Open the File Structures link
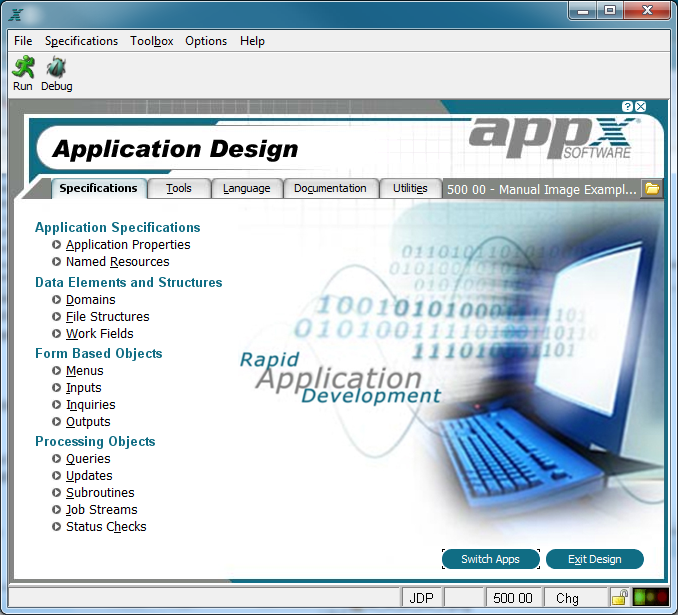 (108, 317)
